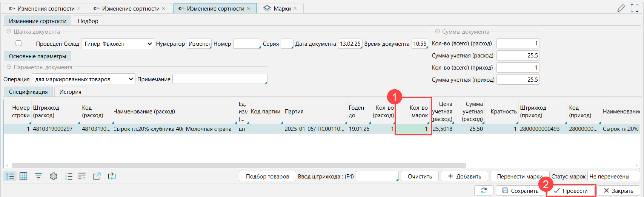Open the filter funnel icon

click(38, 176)
